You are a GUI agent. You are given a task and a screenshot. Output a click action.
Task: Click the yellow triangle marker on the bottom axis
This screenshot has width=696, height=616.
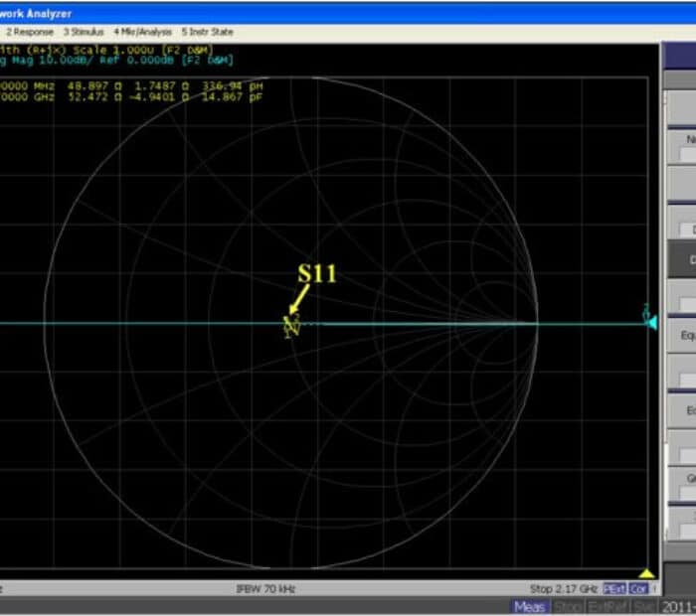tap(646, 574)
